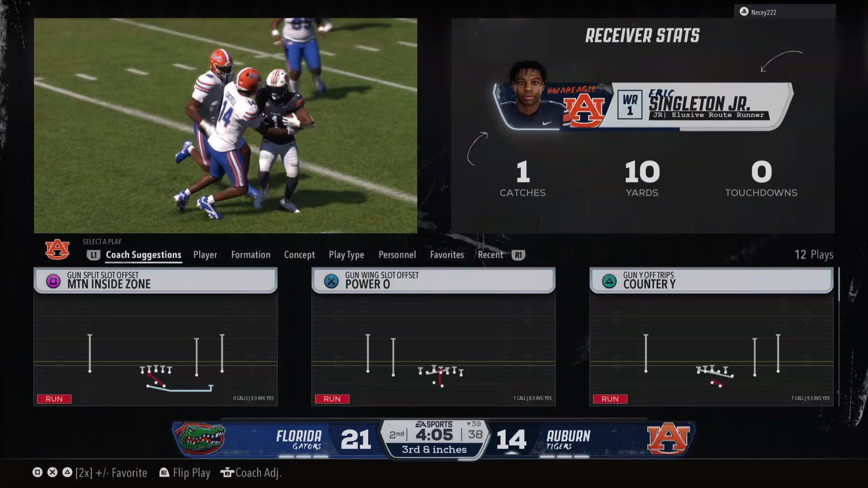Click the Square button icon for MTN Inside Zone
Image resolution: width=868 pixels, height=488 pixels.
[x=53, y=281]
